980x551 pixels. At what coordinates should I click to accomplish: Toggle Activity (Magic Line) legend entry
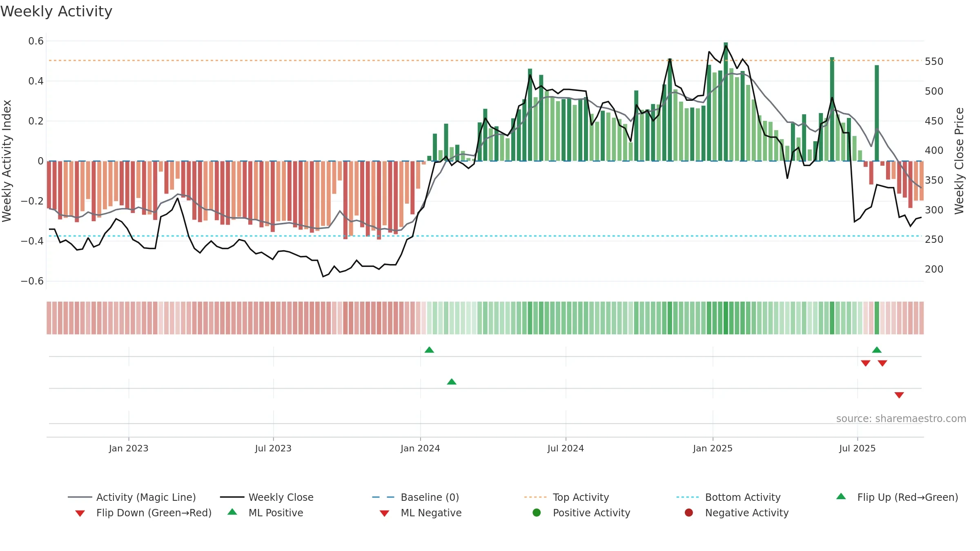[132, 497]
